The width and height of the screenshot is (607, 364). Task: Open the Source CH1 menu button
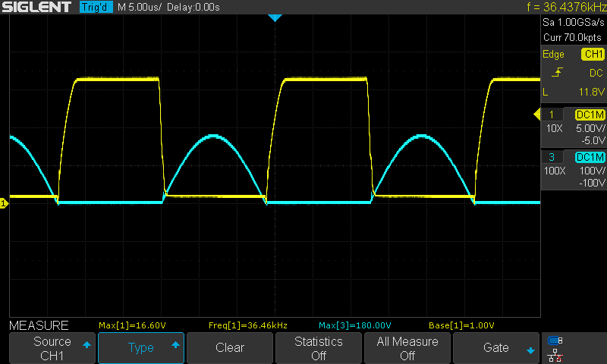[52, 348]
